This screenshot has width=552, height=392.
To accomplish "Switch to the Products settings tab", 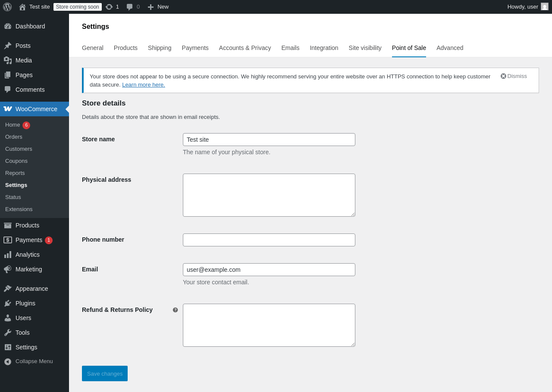I will tap(125, 48).
